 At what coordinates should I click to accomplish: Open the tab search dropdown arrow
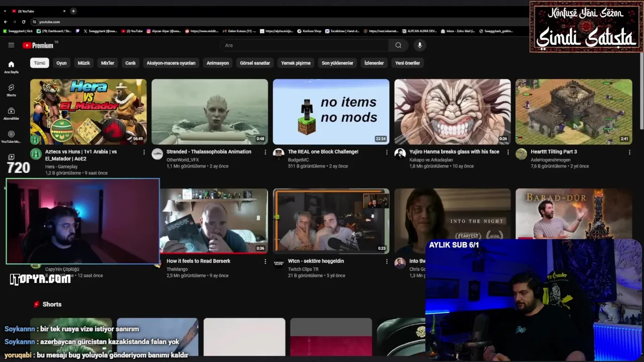coord(6,11)
